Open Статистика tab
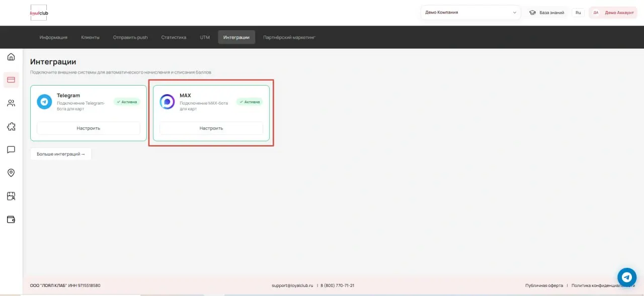The image size is (644, 296). click(x=174, y=37)
